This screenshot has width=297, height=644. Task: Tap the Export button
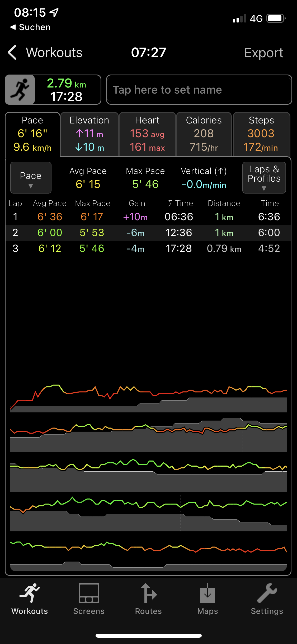263,53
